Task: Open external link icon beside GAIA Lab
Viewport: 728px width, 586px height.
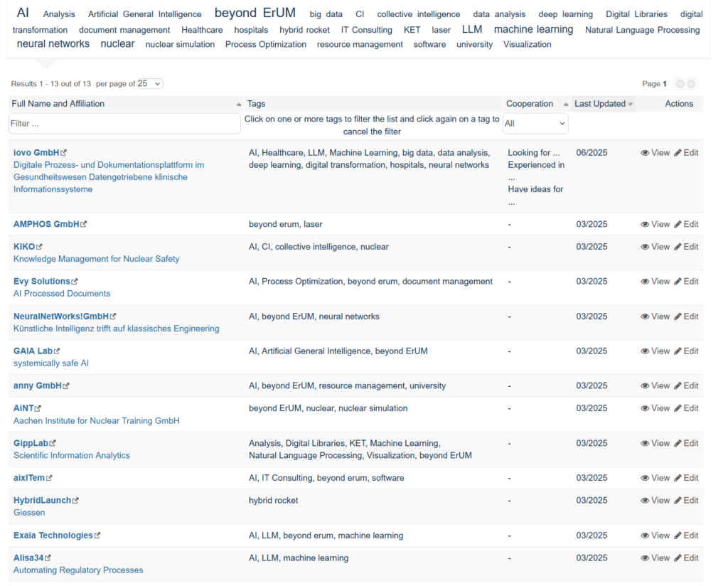Action: pos(57,351)
